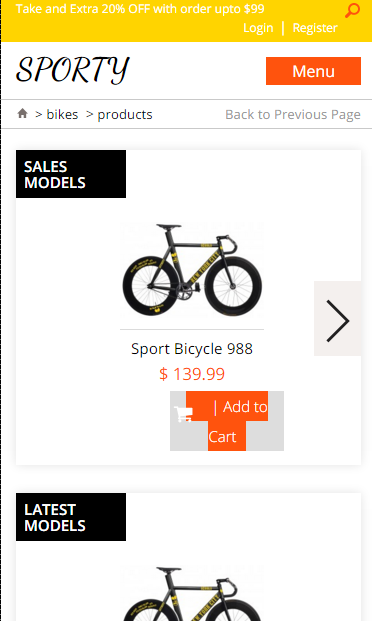Image resolution: width=372 pixels, height=621 pixels.
Task: Click the SPORTY logo
Action: click(72, 70)
